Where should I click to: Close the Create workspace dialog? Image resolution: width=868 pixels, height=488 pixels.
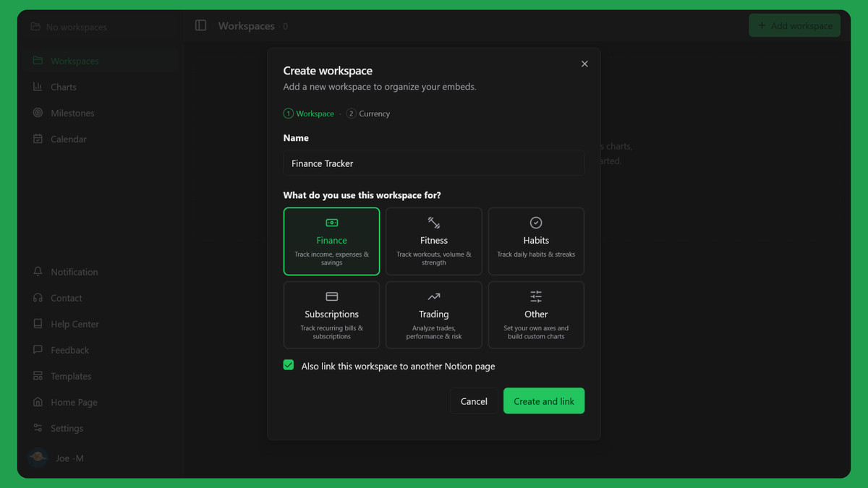584,64
